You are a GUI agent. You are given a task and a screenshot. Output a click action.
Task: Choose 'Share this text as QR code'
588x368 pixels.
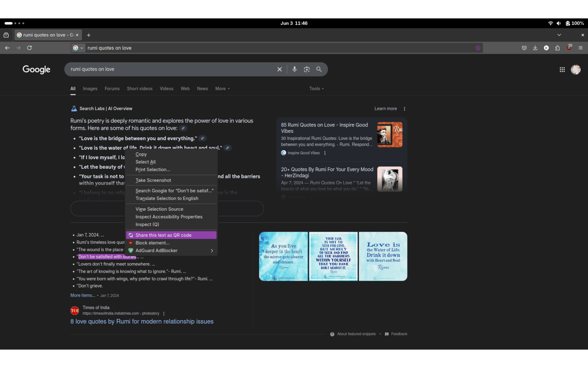(x=171, y=235)
